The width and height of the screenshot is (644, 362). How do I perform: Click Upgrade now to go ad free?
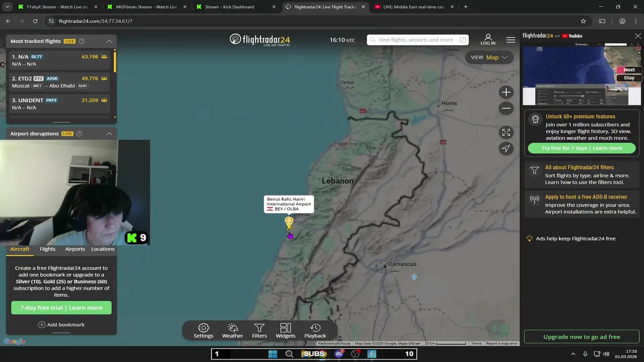(582, 337)
